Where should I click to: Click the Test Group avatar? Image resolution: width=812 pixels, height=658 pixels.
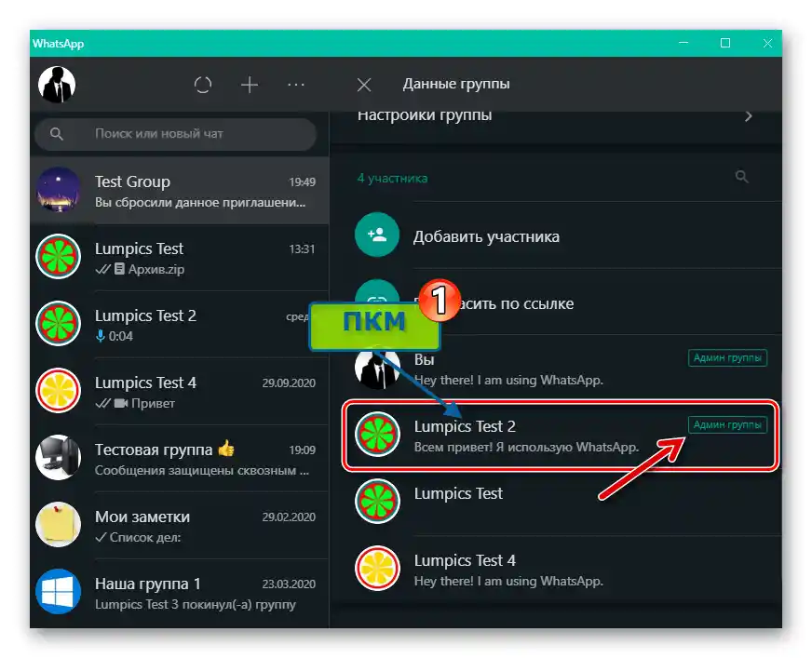tap(58, 190)
